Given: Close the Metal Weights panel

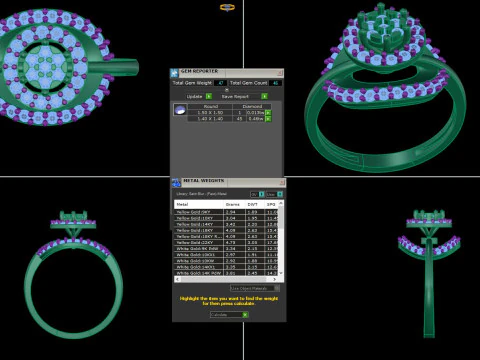Looking at the screenshot, I should click(x=282, y=182).
